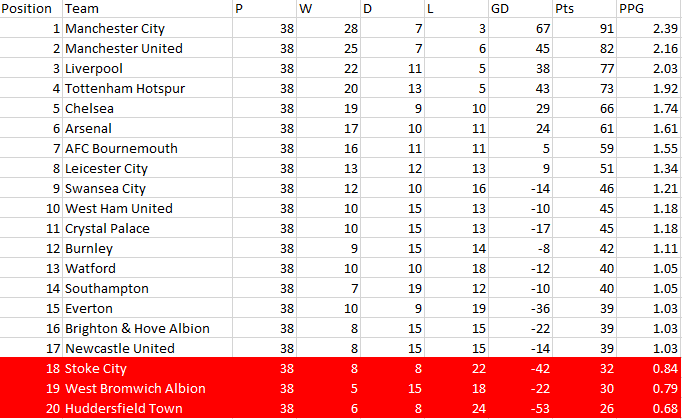This screenshot has width=682, height=419.
Task: Click Manchester City's 91 points cell
Action: 585,28
